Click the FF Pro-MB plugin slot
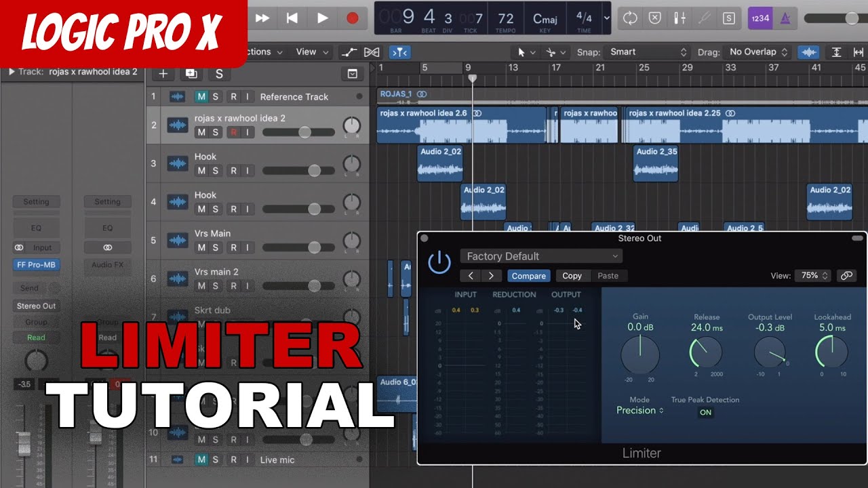This screenshot has width=868, height=488. click(x=36, y=265)
